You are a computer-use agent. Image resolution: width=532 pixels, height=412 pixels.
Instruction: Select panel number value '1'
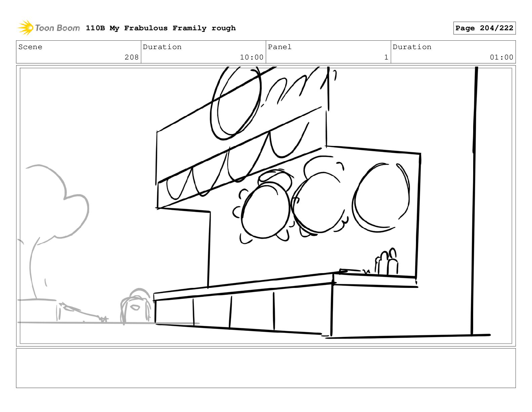[x=386, y=57]
